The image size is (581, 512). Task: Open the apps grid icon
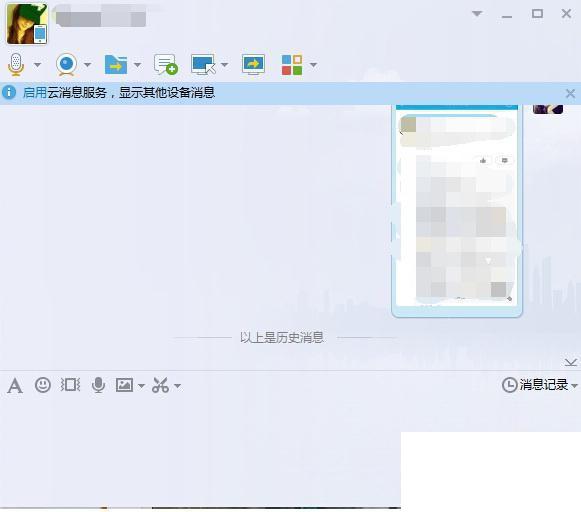[292, 65]
